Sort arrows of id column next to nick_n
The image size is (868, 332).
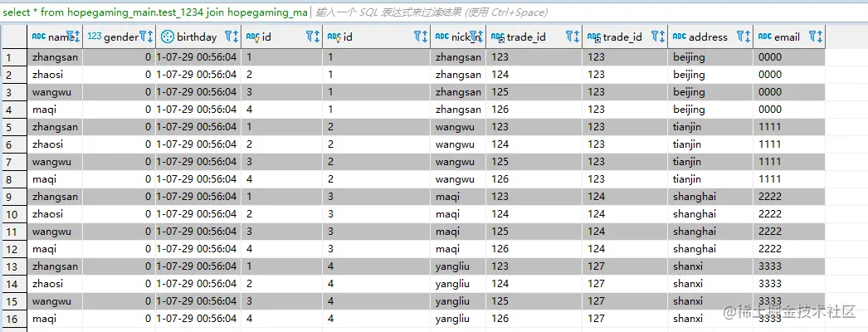tap(425, 37)
